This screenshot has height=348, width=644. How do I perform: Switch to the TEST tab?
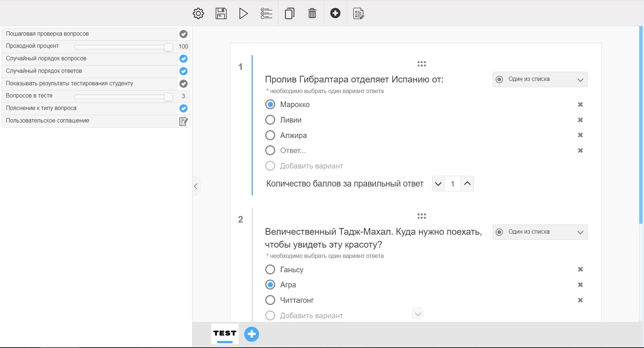[x=224, y=333]
